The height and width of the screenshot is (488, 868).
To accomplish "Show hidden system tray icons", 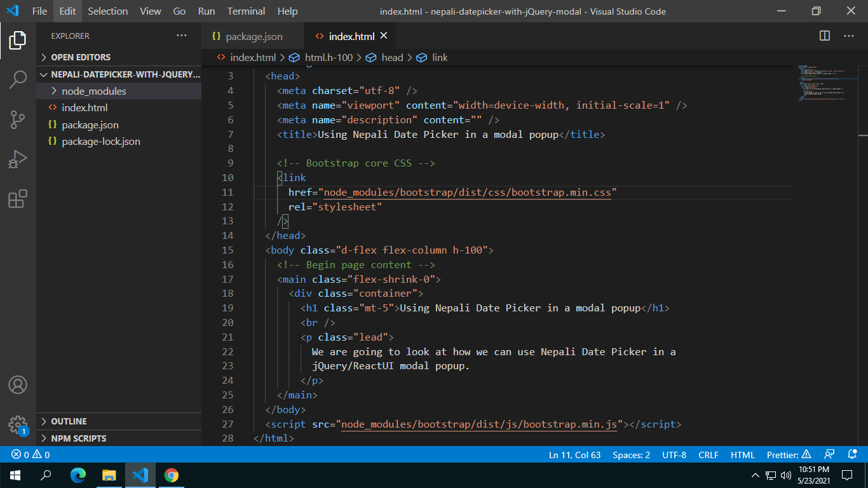I will point(755,475).
